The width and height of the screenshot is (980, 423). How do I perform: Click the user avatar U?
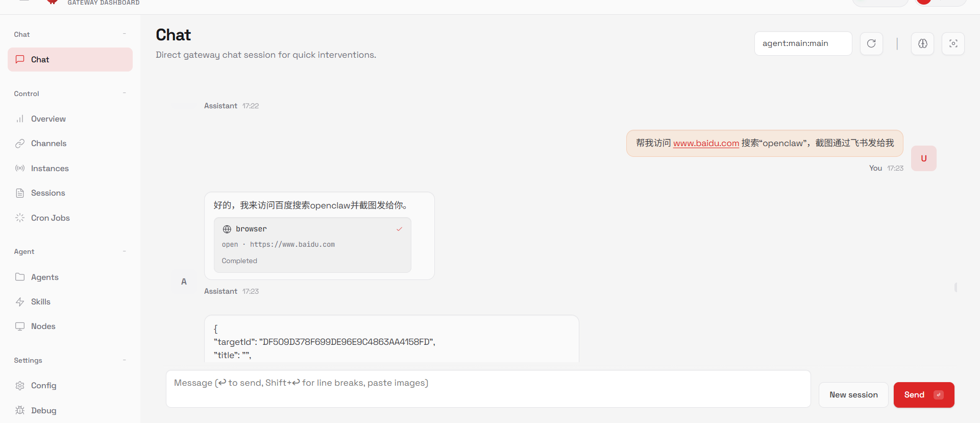924,158
